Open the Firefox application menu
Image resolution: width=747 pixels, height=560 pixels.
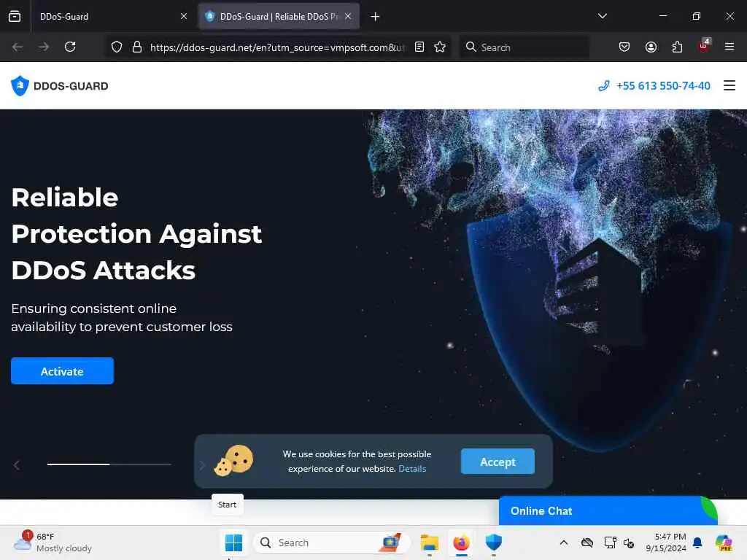coord(729,47)
